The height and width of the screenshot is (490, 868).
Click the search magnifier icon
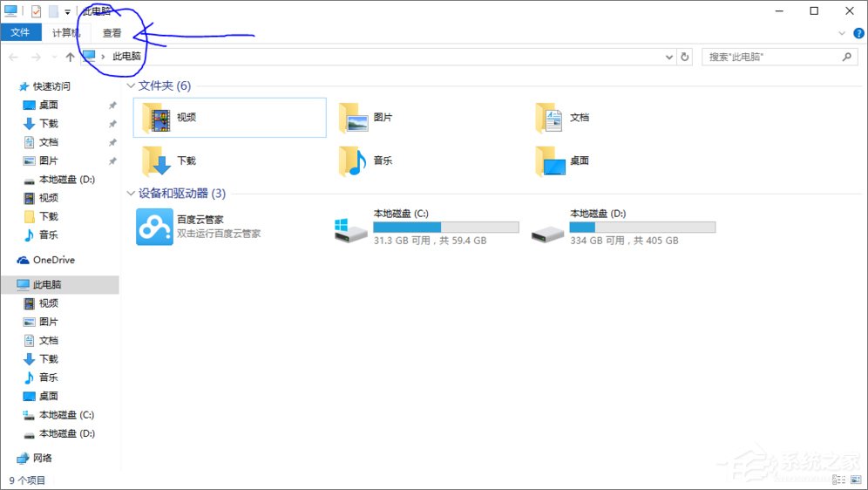(846, 57)
